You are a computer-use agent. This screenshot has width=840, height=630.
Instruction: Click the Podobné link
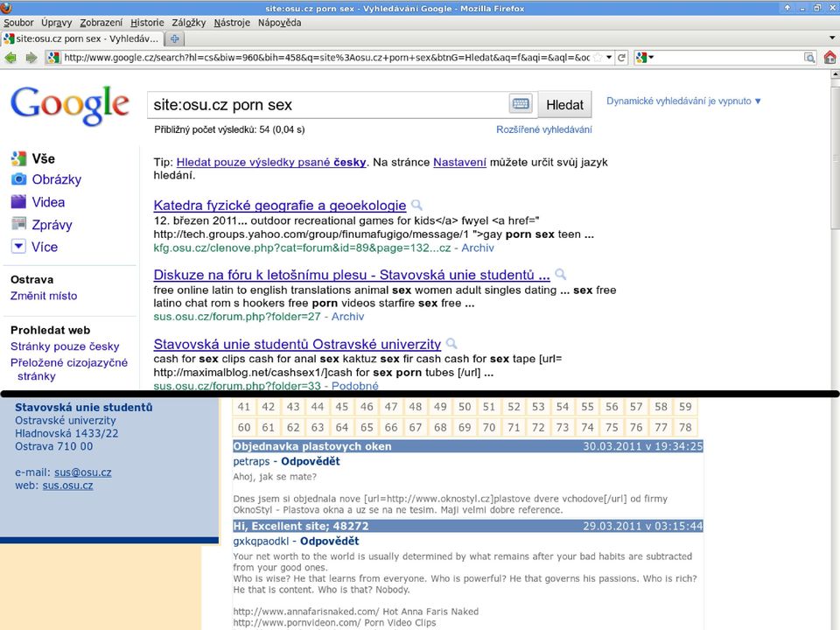click(354, 386)
